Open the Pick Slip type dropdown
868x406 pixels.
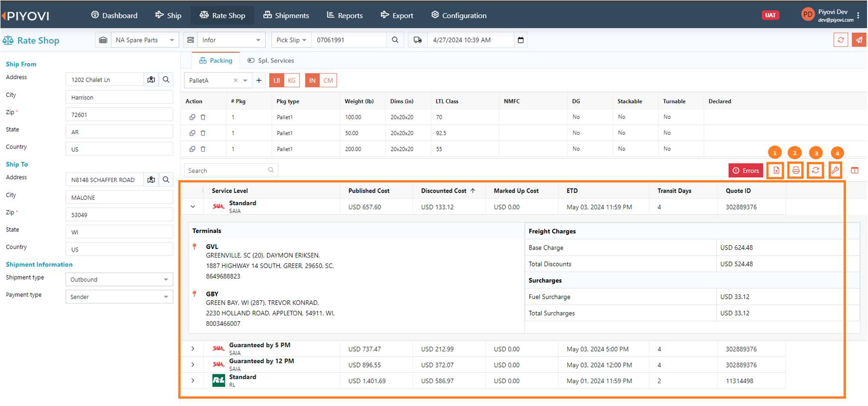coord(291,40)
